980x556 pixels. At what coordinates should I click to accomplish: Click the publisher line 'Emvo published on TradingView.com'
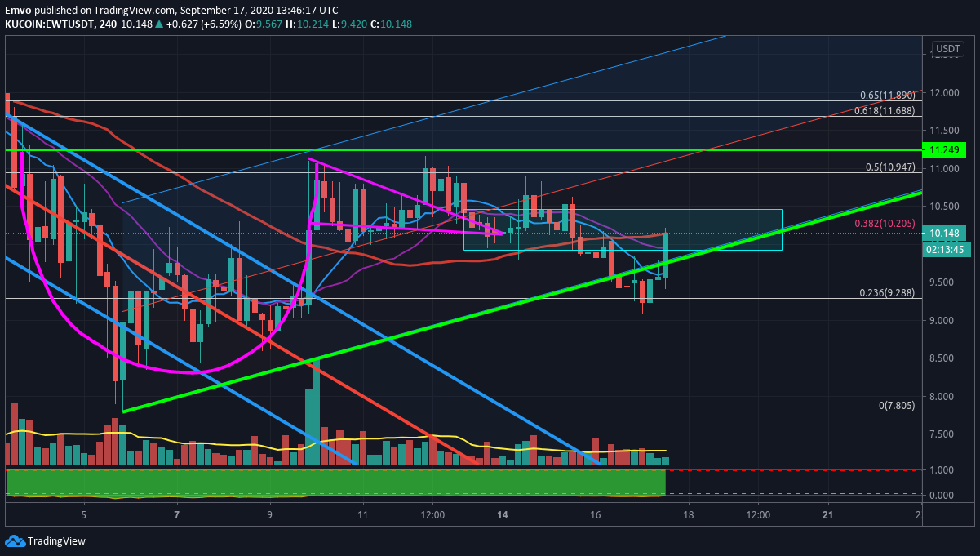90,10
